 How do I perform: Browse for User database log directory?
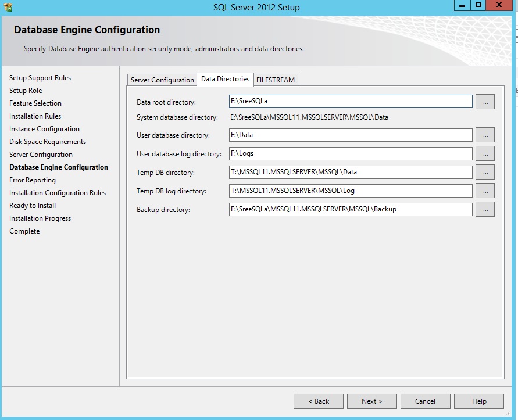pyautogui.click(x=485, y=153)
